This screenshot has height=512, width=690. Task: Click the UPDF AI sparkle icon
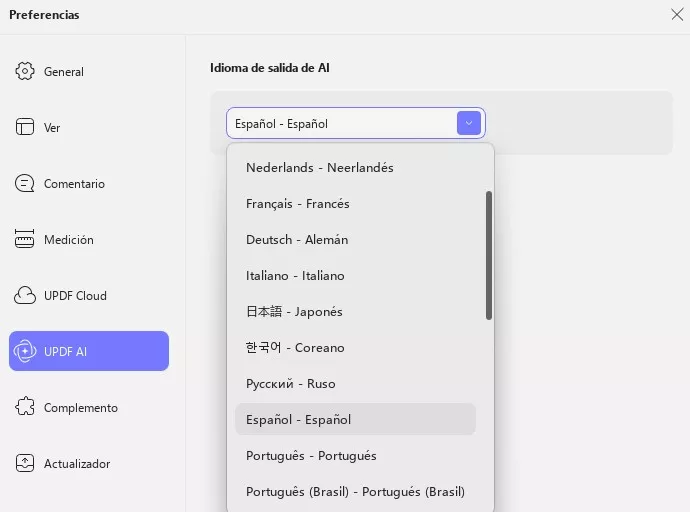click(x=25, y=351)
